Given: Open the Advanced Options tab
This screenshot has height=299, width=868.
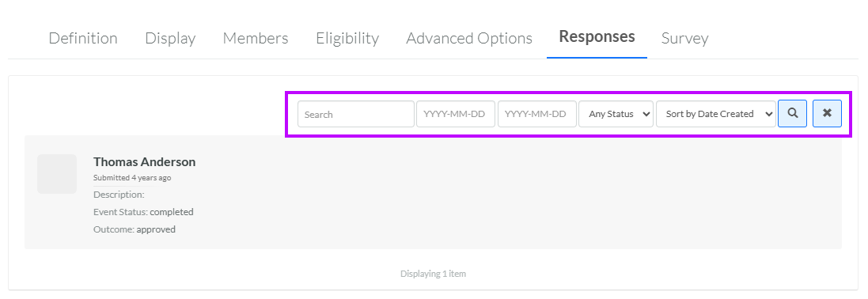Looking at the screenshot, I should pyautogui.click(x=469, y=38).
